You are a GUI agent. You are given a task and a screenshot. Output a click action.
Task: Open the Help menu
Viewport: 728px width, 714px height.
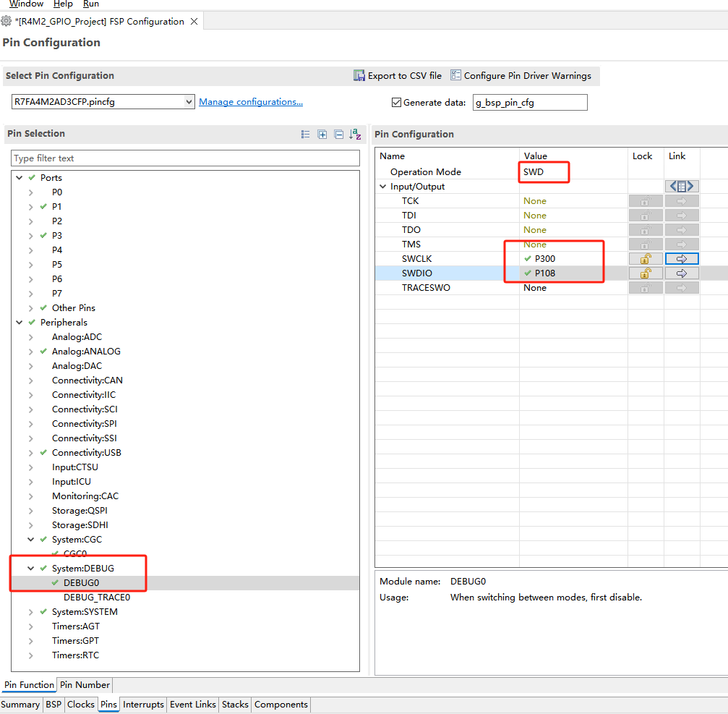[x=63, y=4]
